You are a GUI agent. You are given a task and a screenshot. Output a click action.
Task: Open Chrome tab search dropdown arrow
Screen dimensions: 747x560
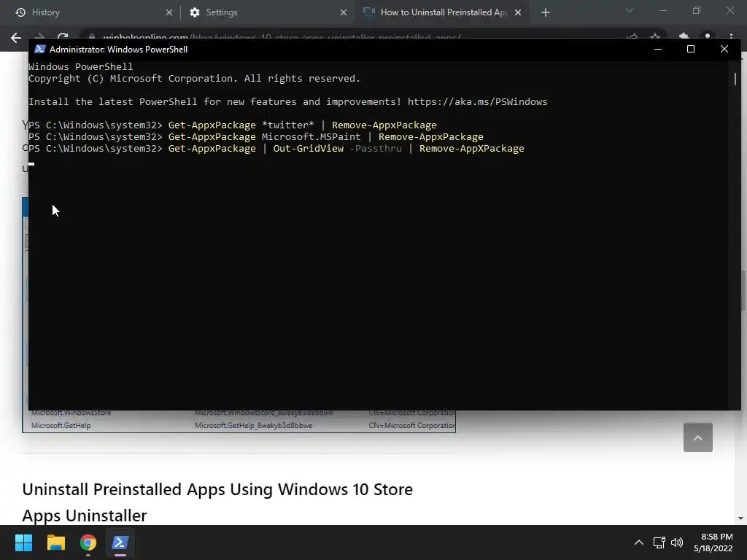[630, 10]
